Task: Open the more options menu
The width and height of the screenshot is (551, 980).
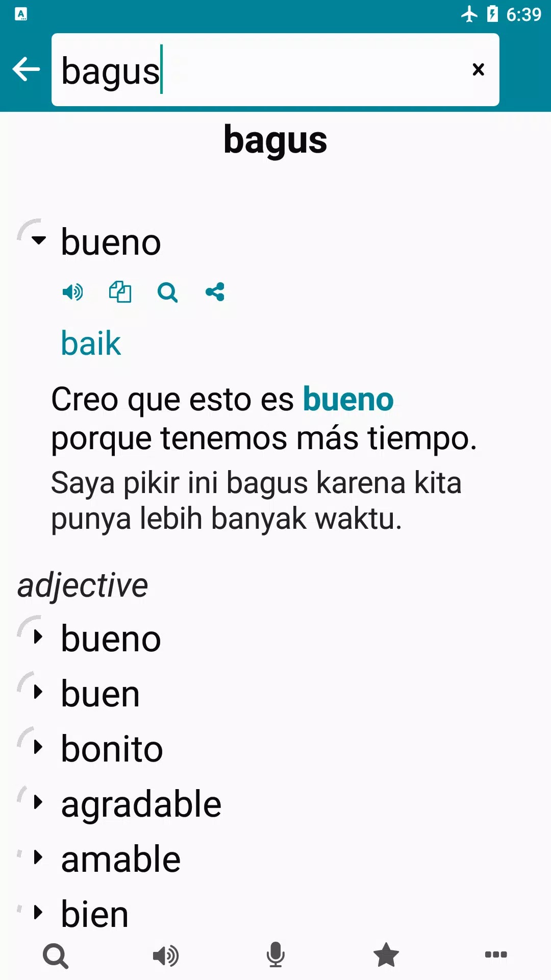Action: [496, 955]
